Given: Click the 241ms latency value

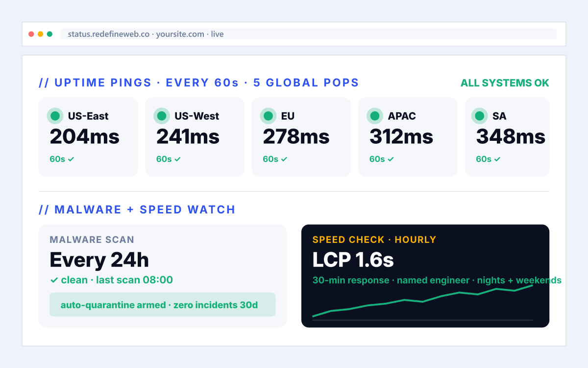Looking at the screenshot, I should pos(188,136).
